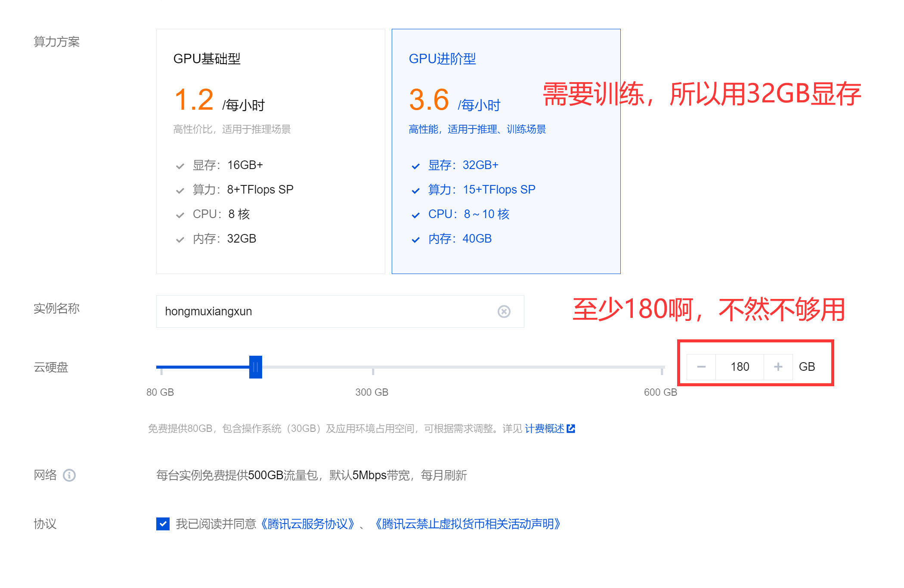Open 腾讯云禁止虚拟货币相关活动声明 link
This screenshot has height=588, width=904.
pyautogui.click(x=468, y=524)
